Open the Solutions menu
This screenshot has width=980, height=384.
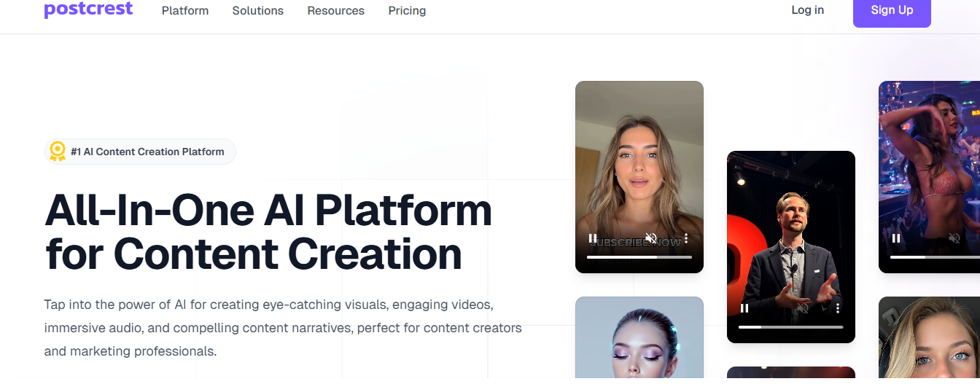click(258, 11)
